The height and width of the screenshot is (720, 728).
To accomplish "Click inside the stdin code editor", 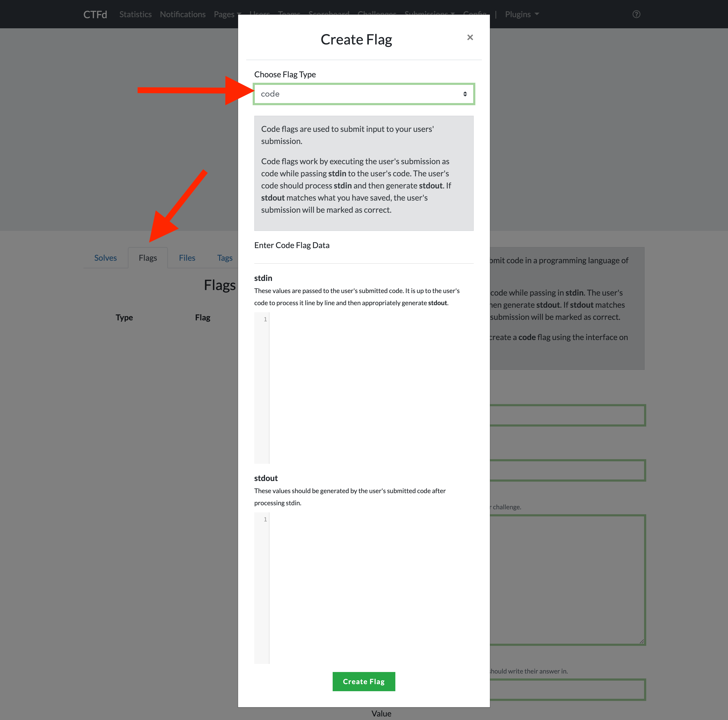I will point(371,388).
